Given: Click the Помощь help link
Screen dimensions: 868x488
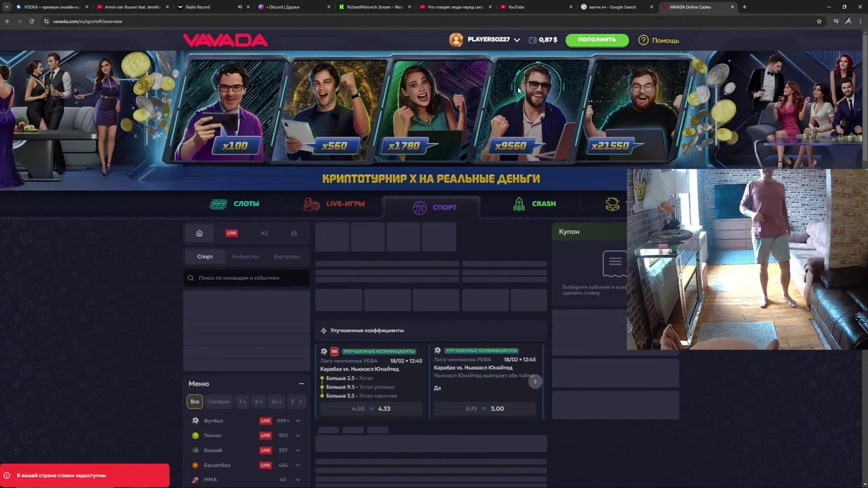Looking at the screenshot, I should pos(665,41).
